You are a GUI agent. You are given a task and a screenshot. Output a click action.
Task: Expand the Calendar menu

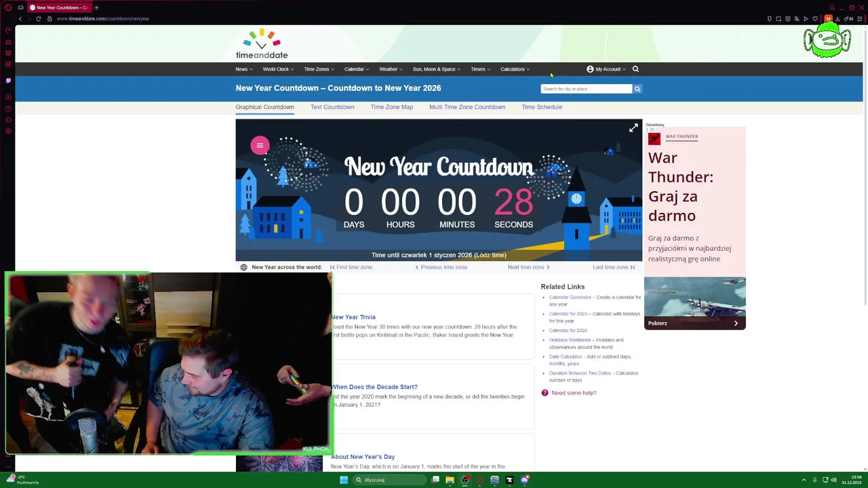357,69
